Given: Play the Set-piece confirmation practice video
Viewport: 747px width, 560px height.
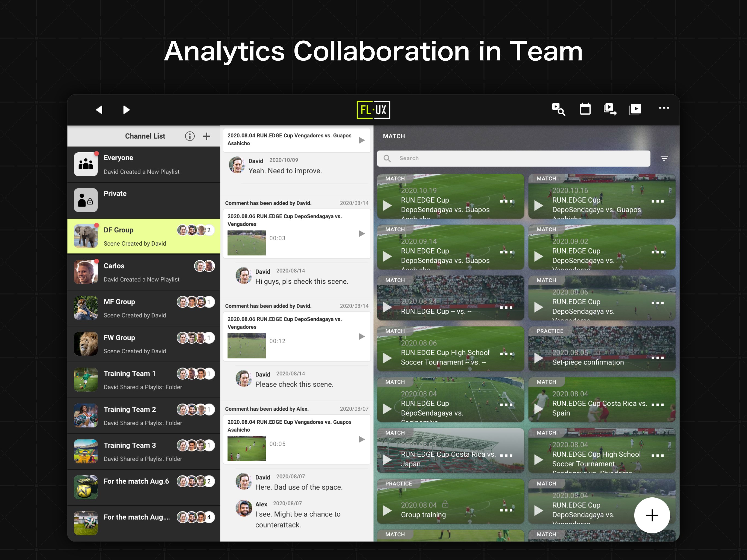Looking at the screenshot, I should (539, 358).
